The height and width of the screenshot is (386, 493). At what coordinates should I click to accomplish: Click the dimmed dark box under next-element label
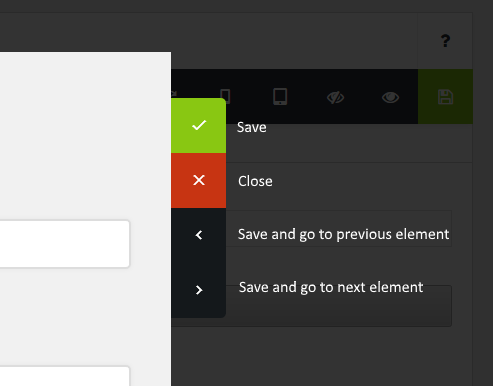339,312
